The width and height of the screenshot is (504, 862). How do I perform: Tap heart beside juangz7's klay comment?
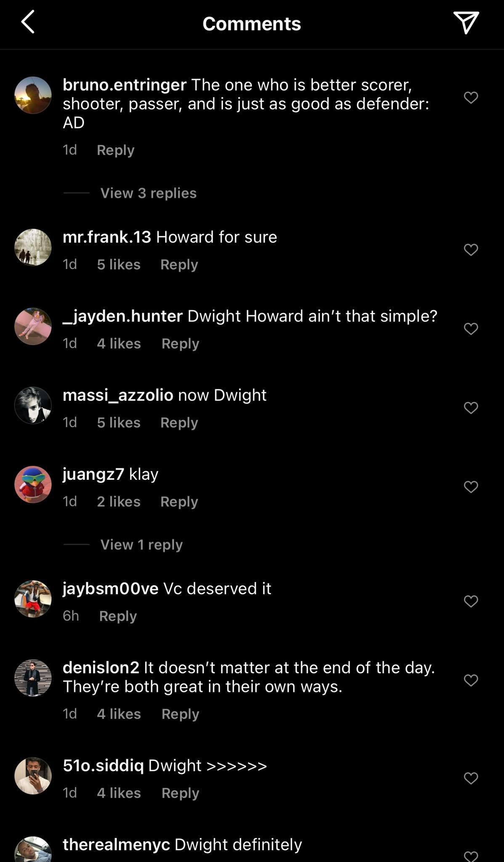[471, 487]
